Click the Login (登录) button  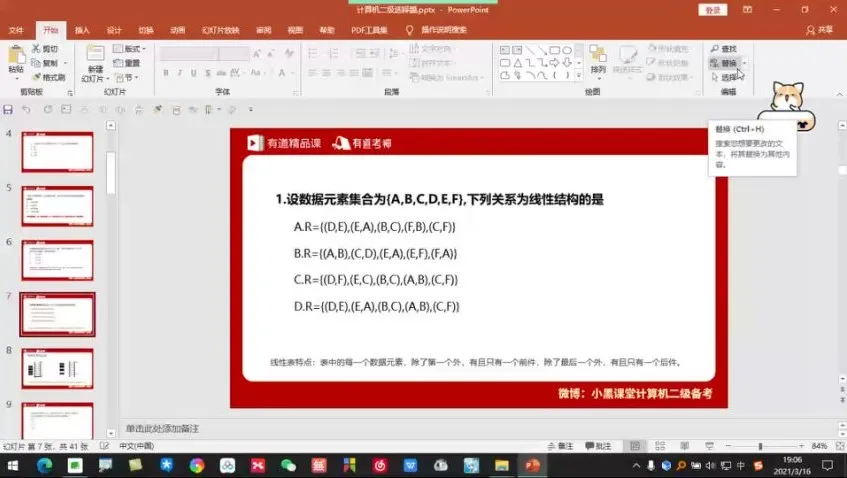712,10
